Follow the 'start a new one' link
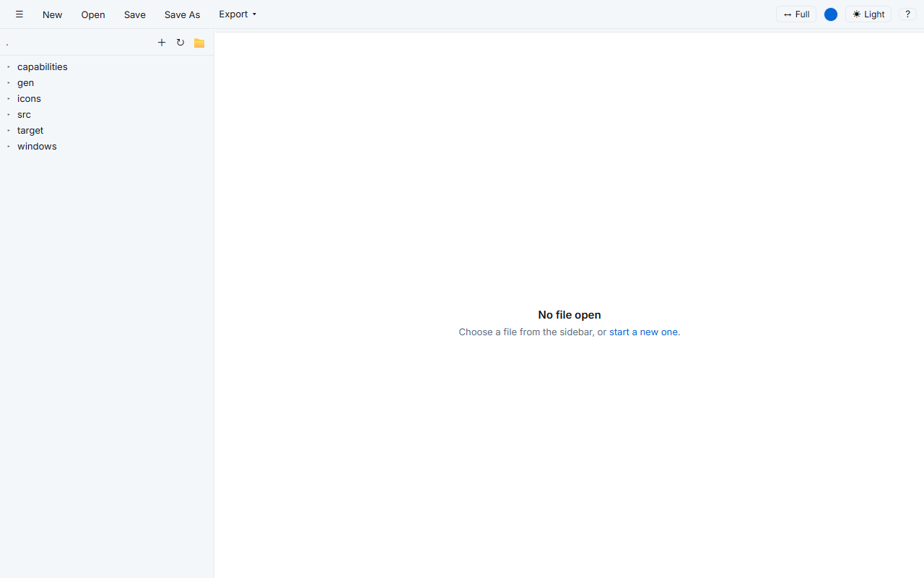The height and width of the screenshot is (578, 924). [643, 332]
